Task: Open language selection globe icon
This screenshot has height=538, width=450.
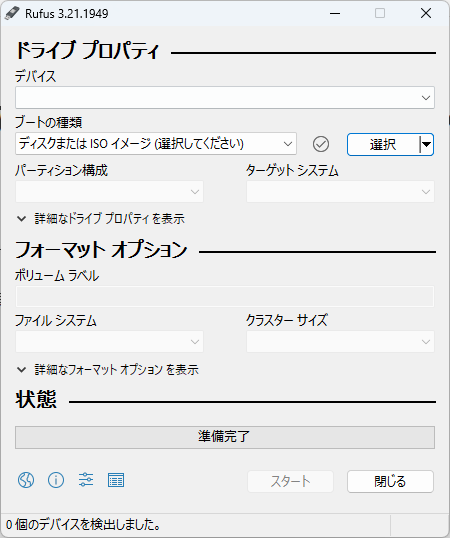Action: (26, 480)
